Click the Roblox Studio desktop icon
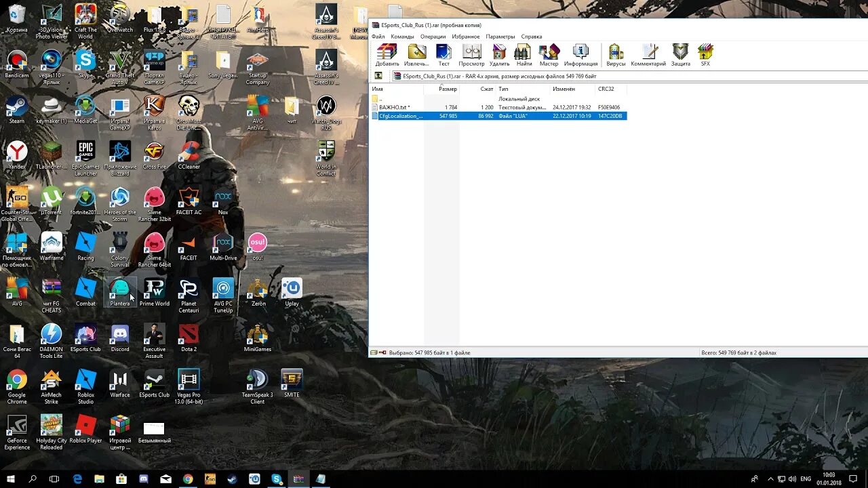Screen dimensions: 868x488 click(x=85, y=387)
